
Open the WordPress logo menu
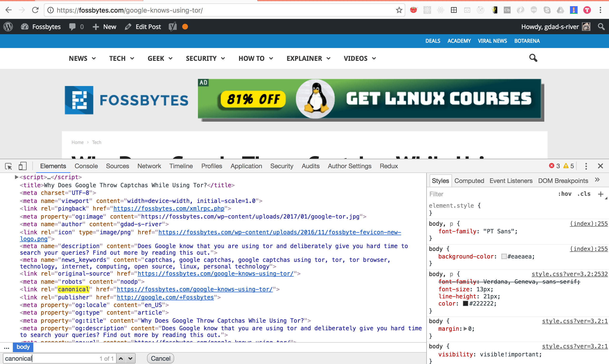point(8,26)
